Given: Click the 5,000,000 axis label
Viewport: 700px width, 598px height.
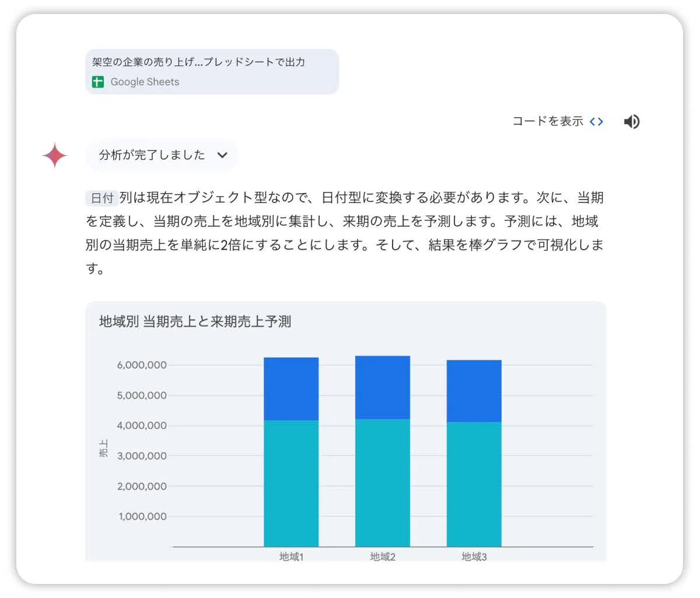Looking at the screenshot, I should [x=142, y=396].
